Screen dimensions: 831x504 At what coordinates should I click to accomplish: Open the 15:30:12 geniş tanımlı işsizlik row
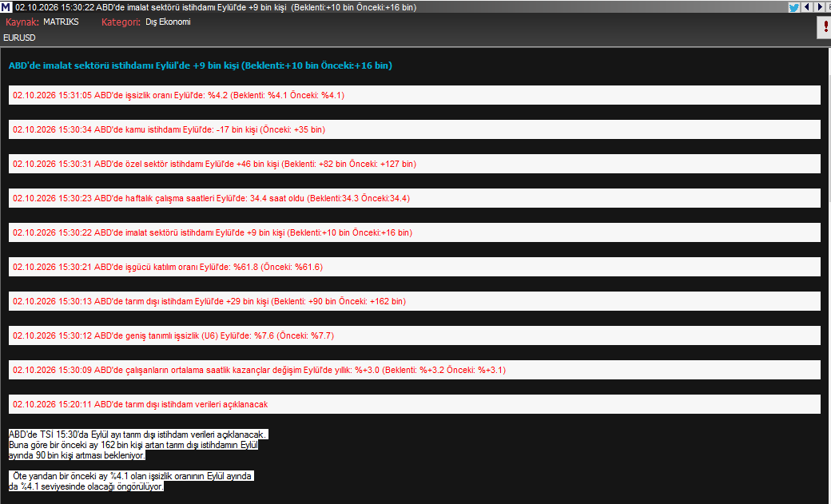[415, 336]
